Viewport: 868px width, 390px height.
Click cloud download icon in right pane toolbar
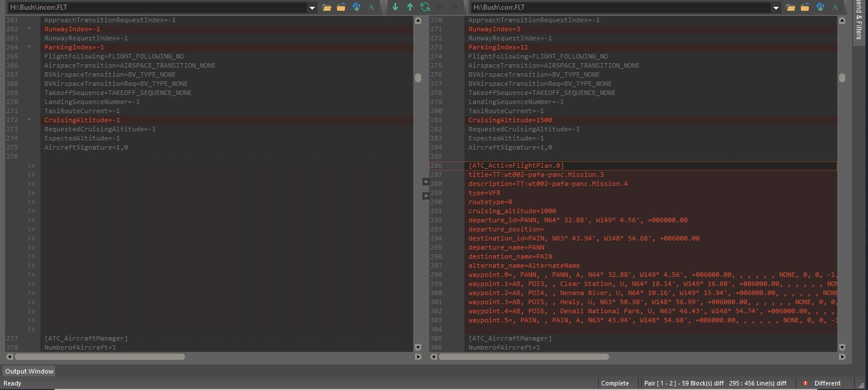[820, 7]
